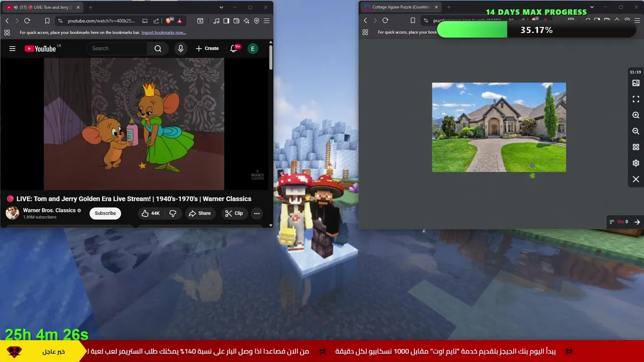The height and width of the screenshot is (362, 644).
Task: Open the playlist music note icon
Action: coord(216,21)
